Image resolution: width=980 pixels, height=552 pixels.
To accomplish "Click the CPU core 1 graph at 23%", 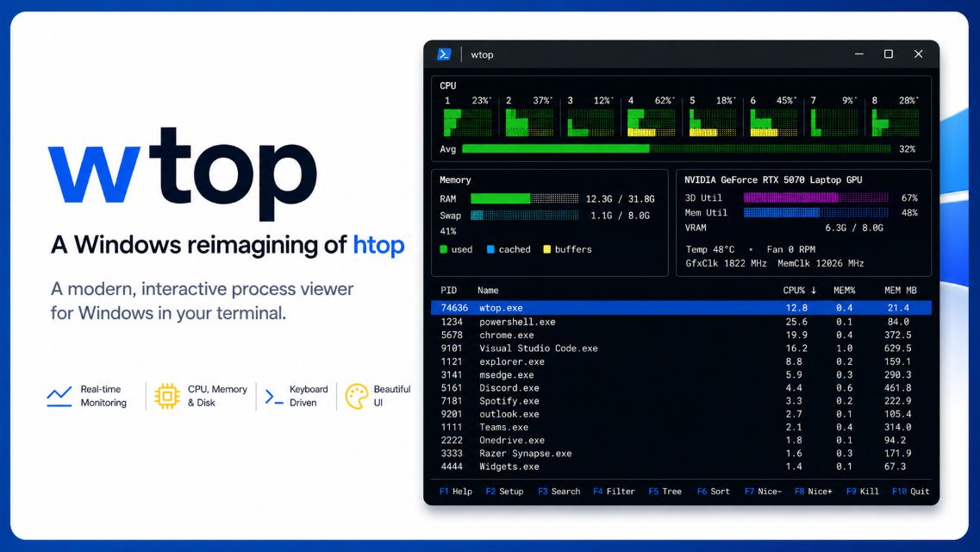I will coord(467,122).
